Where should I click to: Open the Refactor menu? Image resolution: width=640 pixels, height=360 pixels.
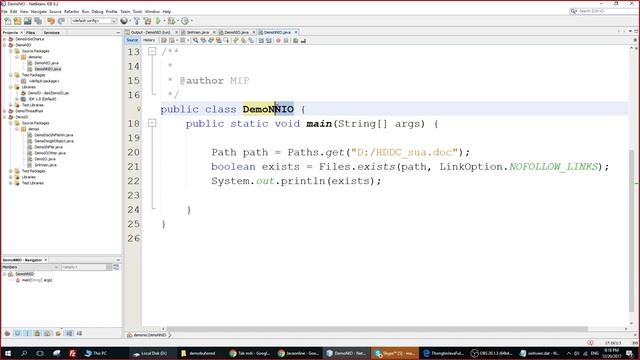[x=71, y=12]
